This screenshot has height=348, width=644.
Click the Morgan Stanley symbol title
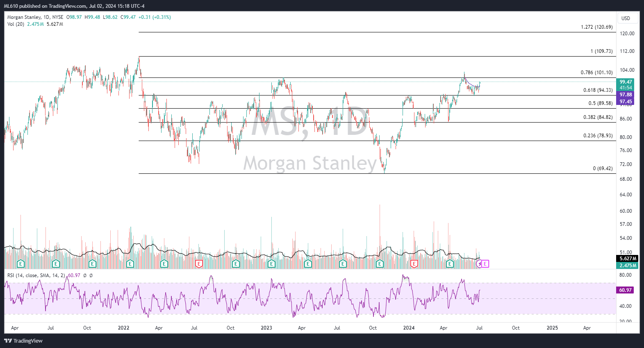[x=24, y=17]
